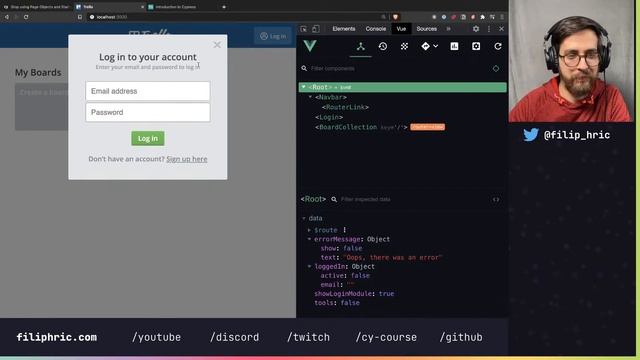Click the orange badge beside BoardCollection
The height and width of the screenshot is (360, 640).
pyautogui.click(x=427, y=127)
